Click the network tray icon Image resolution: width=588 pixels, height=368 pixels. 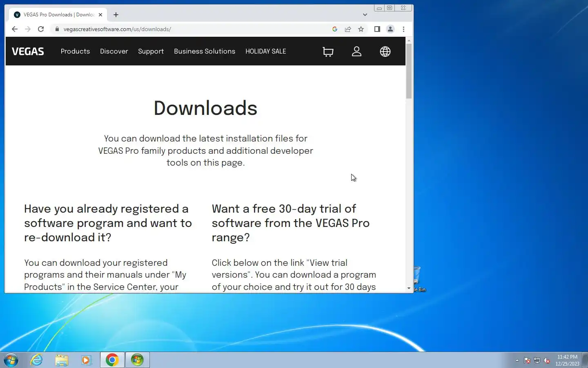click(537, 360)
